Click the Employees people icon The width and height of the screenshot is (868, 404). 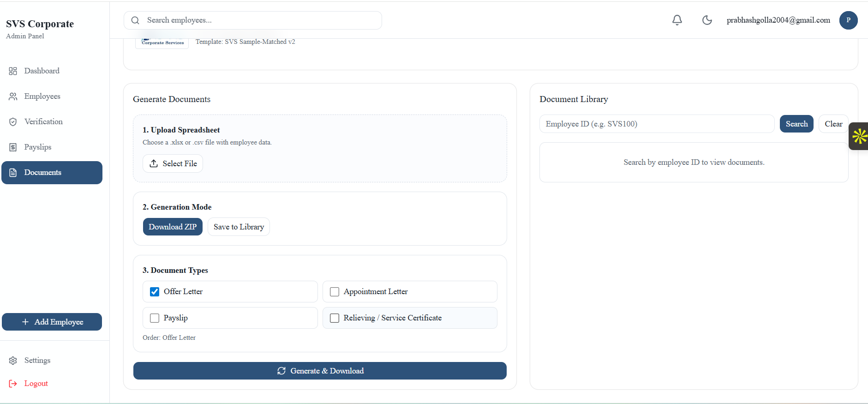point(13,96)
